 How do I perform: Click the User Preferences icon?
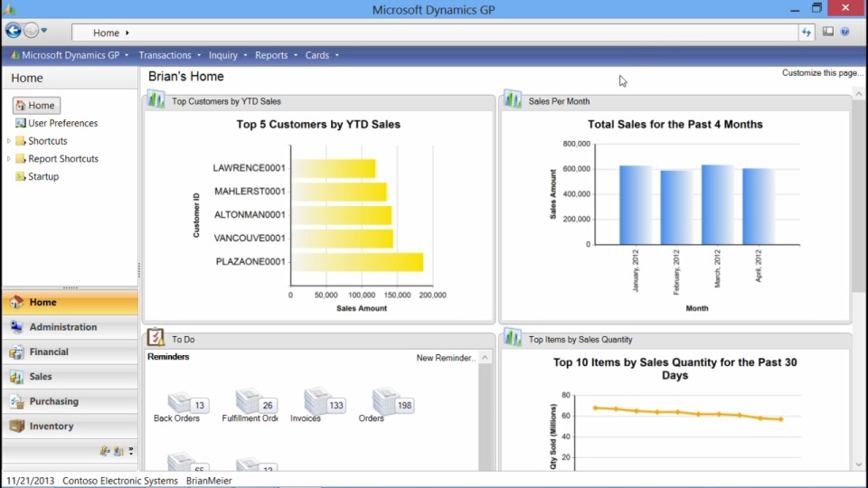(21, 123)
